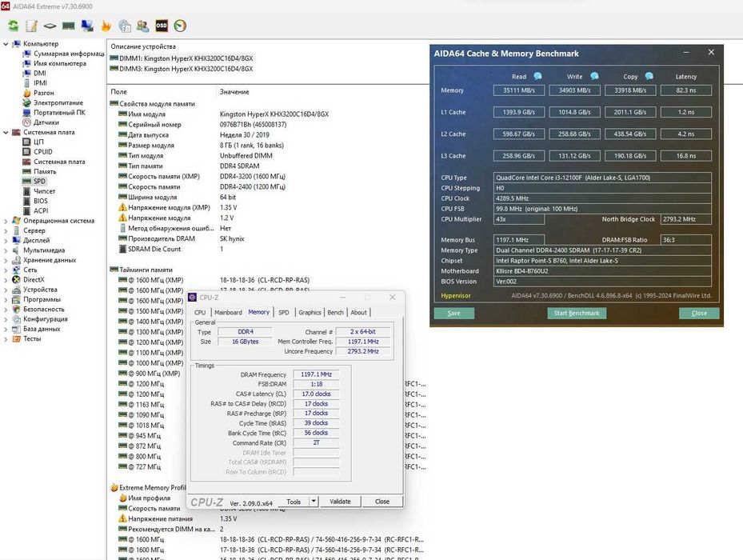The height and width of the screenshot is (560, 743).
Task: Click Memory Read 35111 MB/s value
Action: tap(519, 90)
